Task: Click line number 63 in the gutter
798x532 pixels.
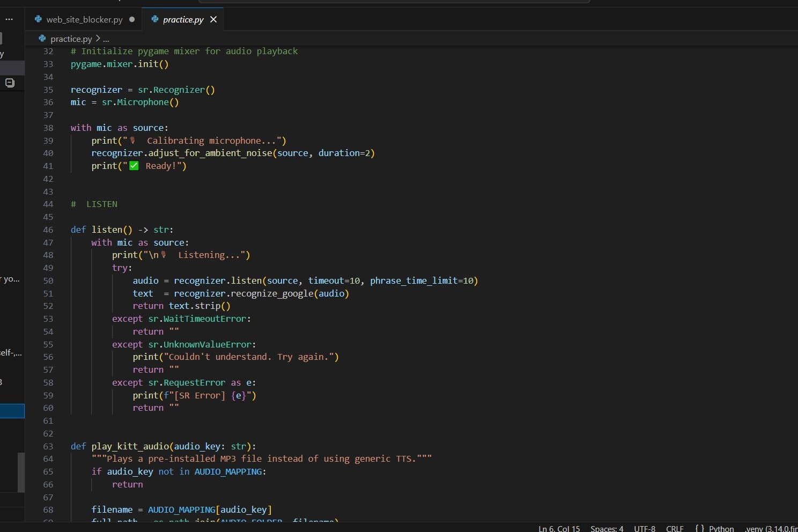Action: (x=48, y=446)
